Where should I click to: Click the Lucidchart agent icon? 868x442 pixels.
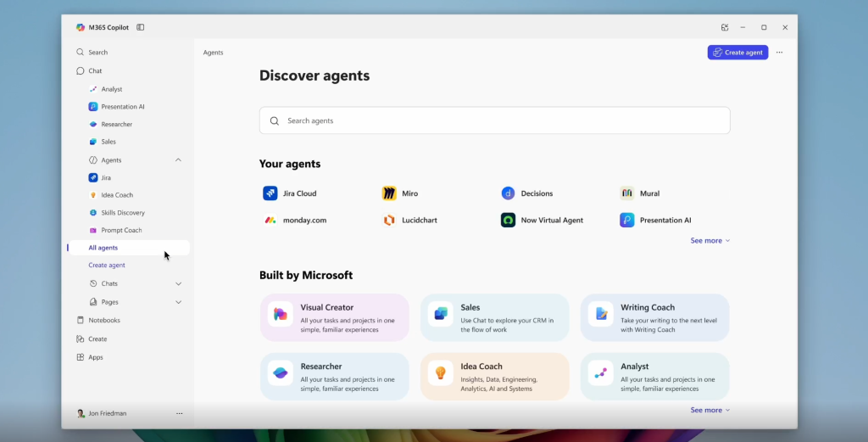389,220
